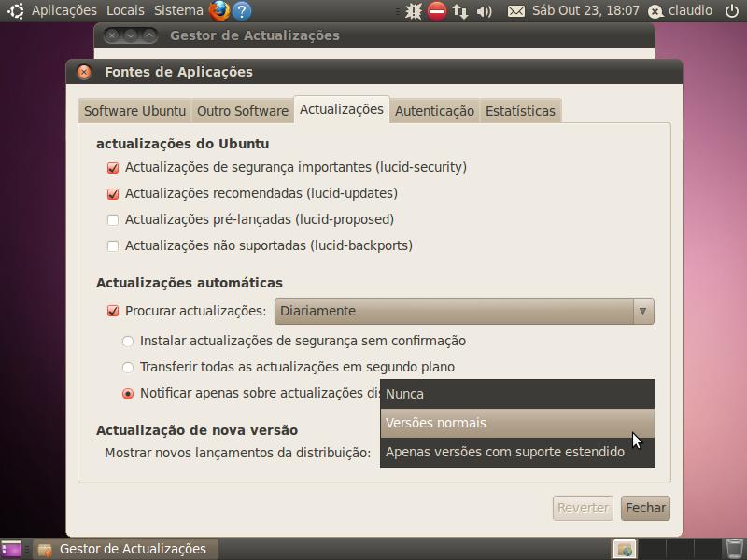Open the messaging envelope indicator
Screen dimensions: 747x560
click(515, 11)
